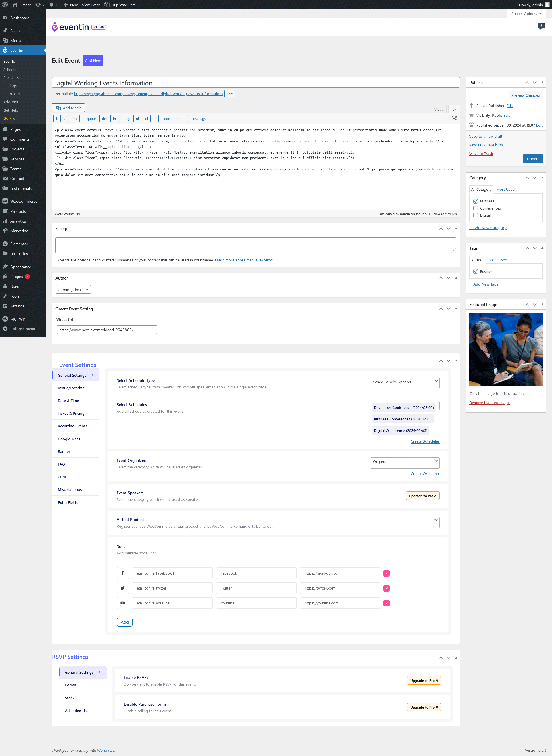
Task: Open the Venue/Location settings tab
Action: (x=71, y=388)
